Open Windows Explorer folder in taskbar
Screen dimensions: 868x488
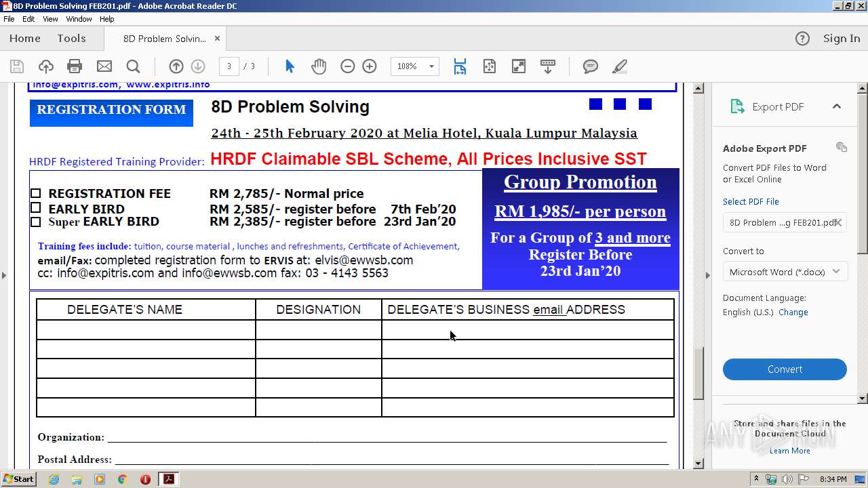click(77, 479)
